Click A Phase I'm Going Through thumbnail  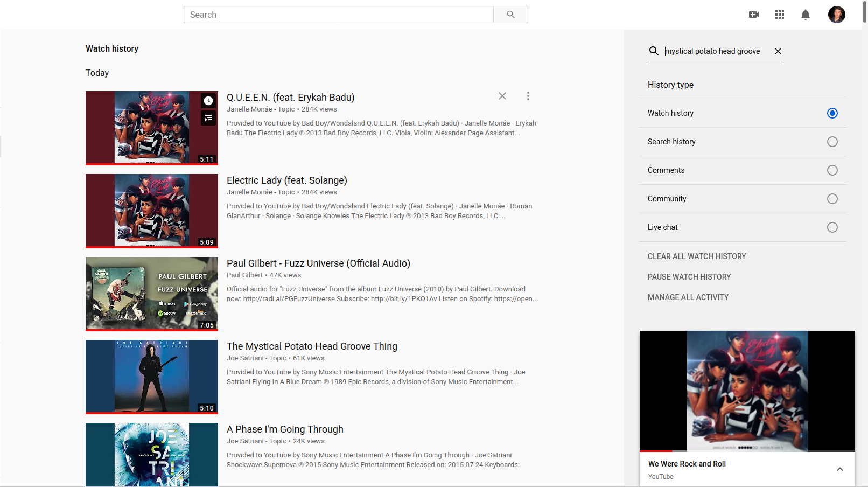point(152,455)
